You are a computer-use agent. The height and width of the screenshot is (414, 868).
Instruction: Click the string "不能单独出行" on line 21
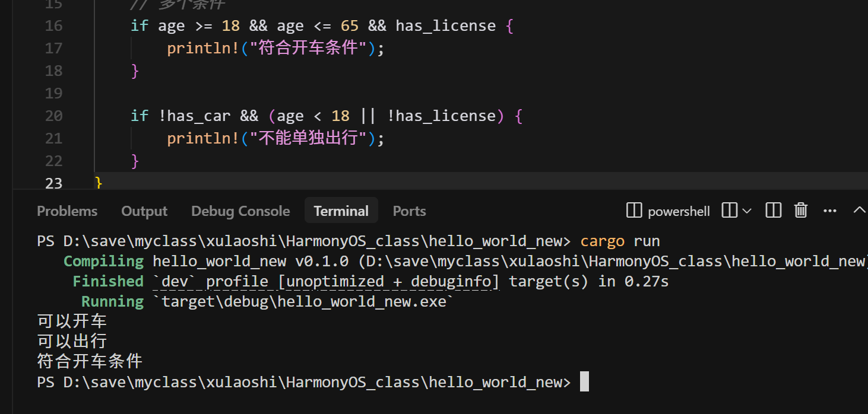pyautogui.click(x=309, y=138)
